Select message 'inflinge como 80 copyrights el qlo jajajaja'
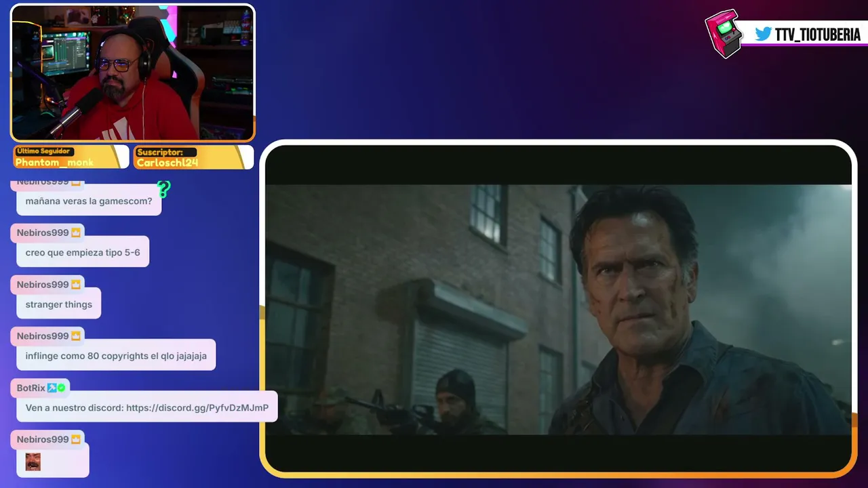Viewport: 868px width, 488px height. tap(116, 356)
